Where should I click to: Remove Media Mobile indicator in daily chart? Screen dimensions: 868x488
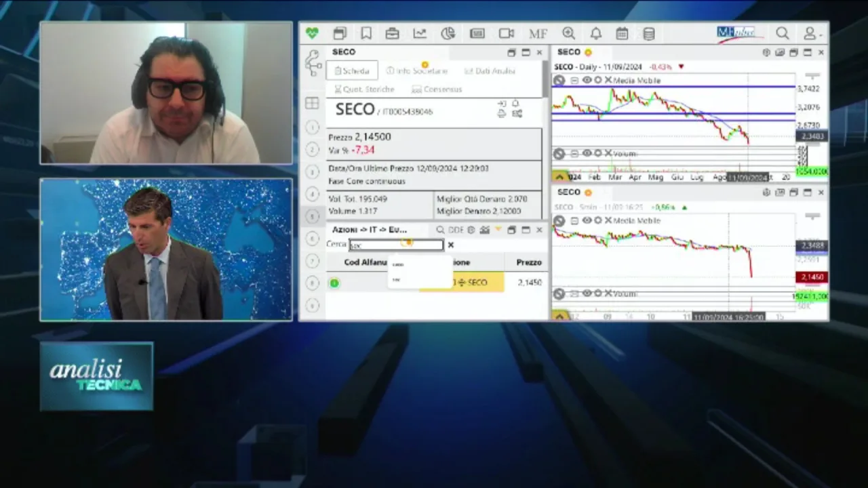coord(608,80)
